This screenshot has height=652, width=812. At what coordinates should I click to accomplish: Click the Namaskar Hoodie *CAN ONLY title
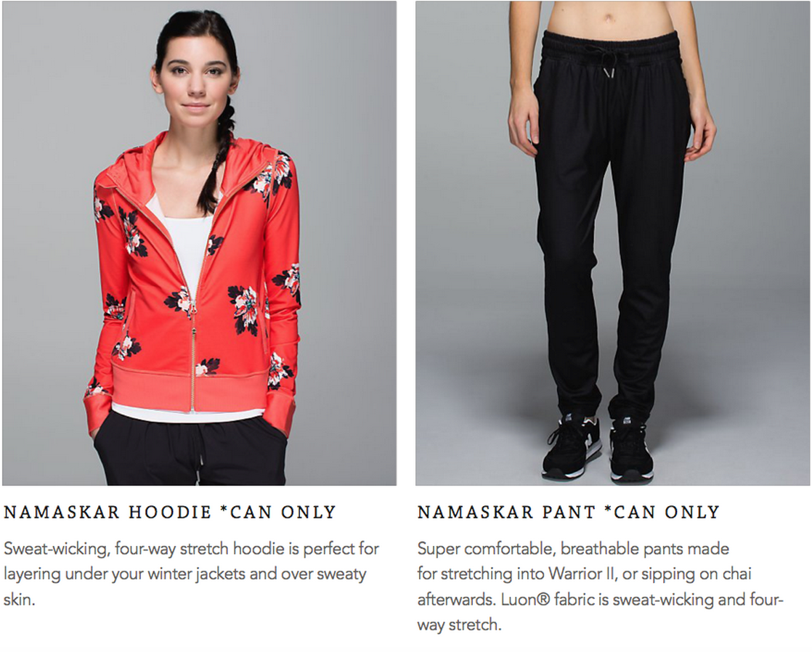point(170,512)
